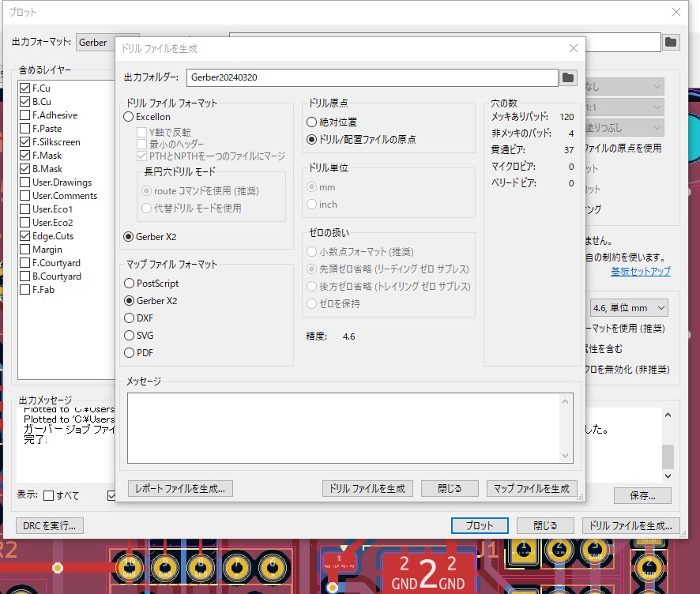Click レポート ファイルを生成 button
Image resolution: width=700 pixels, height=594 pixels.
pos(180,488)
